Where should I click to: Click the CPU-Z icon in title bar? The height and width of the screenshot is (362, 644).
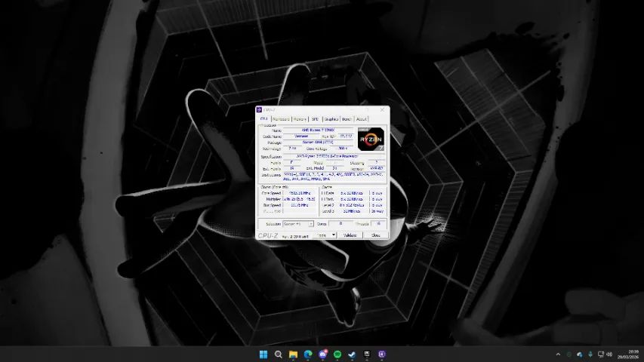[x=259, y=109]
